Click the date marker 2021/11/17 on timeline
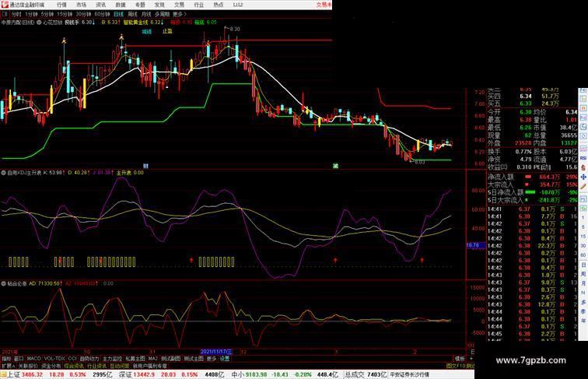Screen dimensions: 588x379 click(216, 352)
